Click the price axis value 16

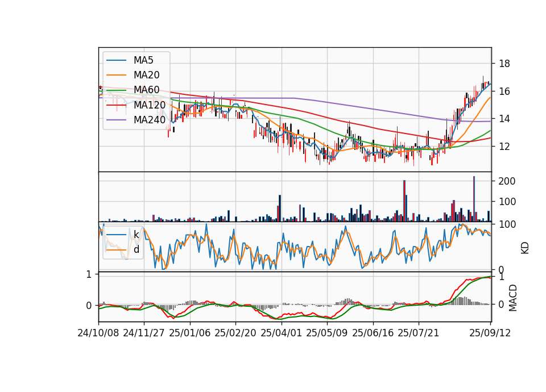pyautogui.click(x=504, y=91)
